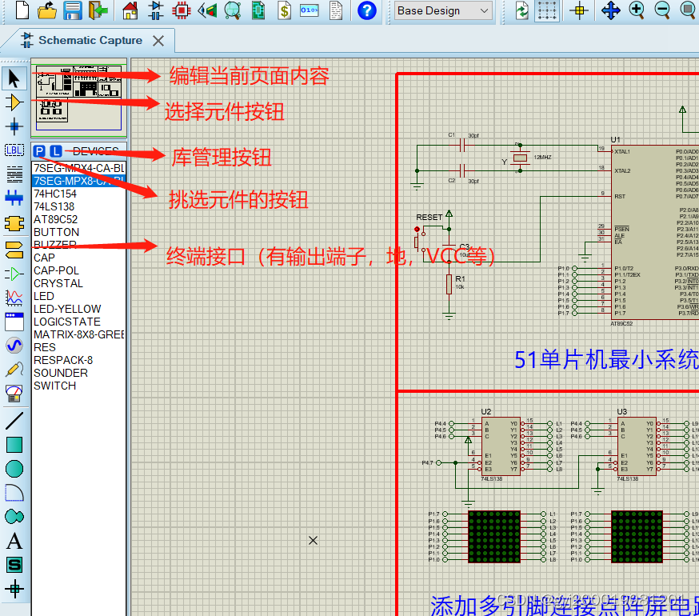The height and width of the screenshot is (616, 699).
Task: Select CRYSTAL from the component list
Action: [58, 282]
